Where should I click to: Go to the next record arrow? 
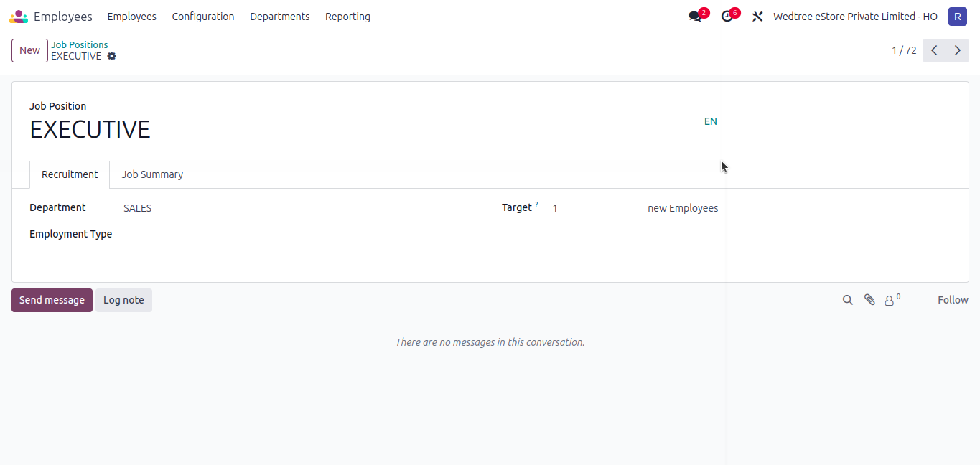[x=957, y=50]
